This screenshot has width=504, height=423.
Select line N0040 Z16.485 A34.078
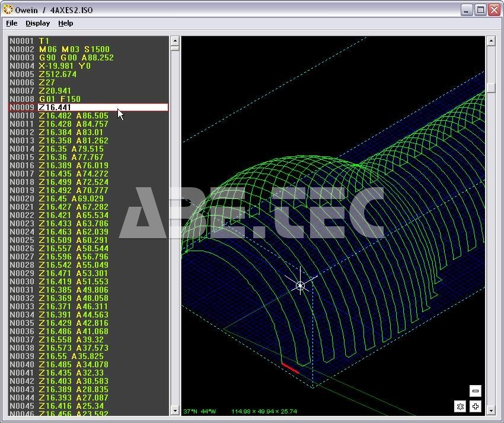coord(88,364)
